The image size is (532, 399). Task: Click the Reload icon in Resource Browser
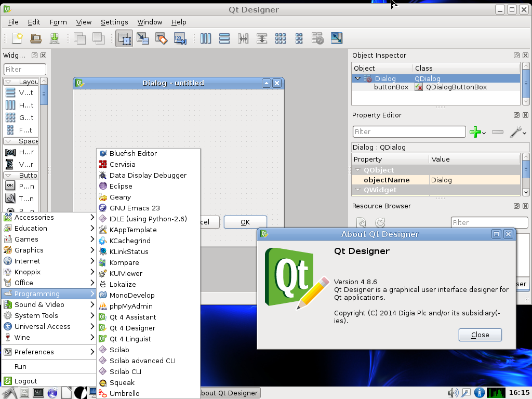click(x=380, y=222)
